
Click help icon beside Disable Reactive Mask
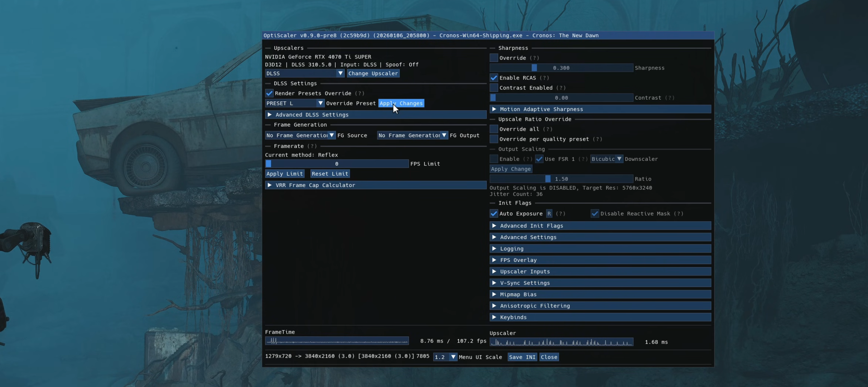[678, 214]
